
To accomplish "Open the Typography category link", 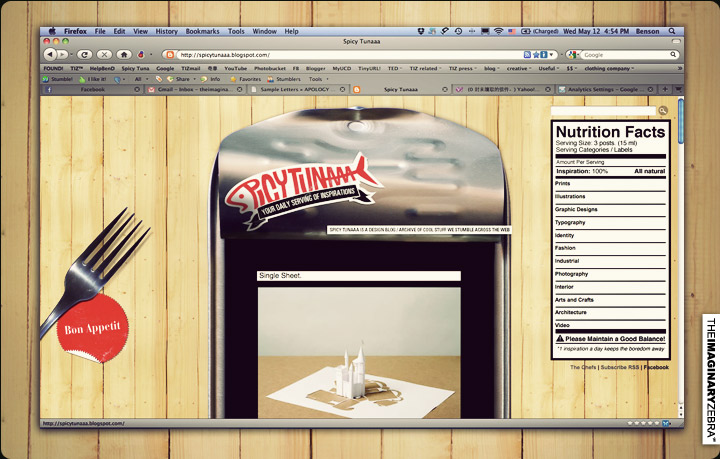I will pyautogui.click(x=570, y=222).
